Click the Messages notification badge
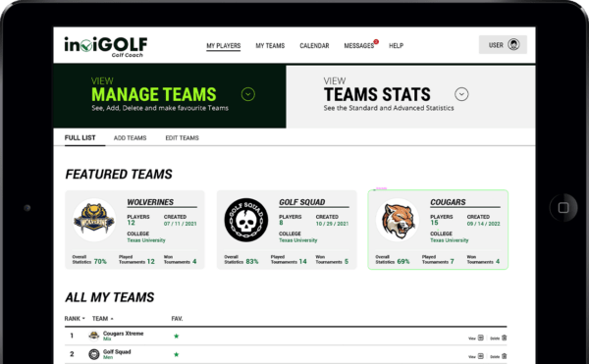 point(376,41)
